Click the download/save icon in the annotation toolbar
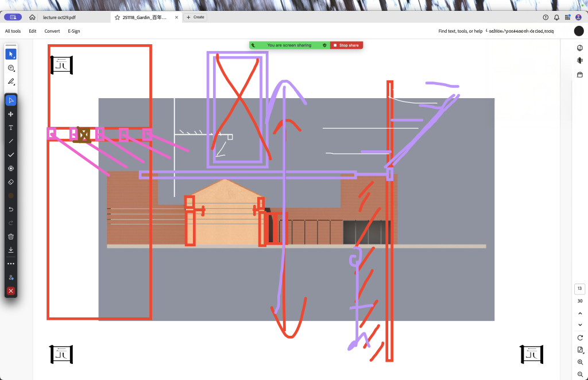Screen dimensions: 588x380 [11, 250]
